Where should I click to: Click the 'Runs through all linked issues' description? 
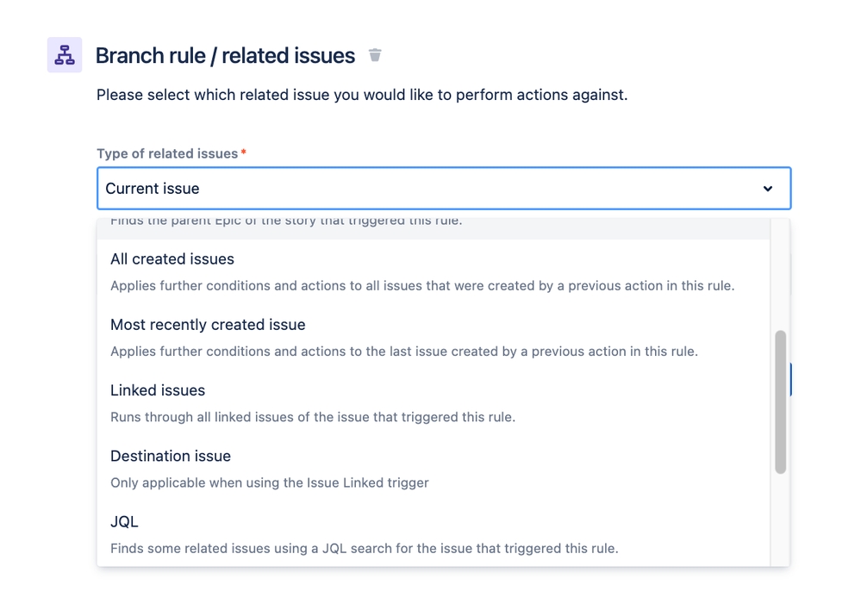point(312,417)
